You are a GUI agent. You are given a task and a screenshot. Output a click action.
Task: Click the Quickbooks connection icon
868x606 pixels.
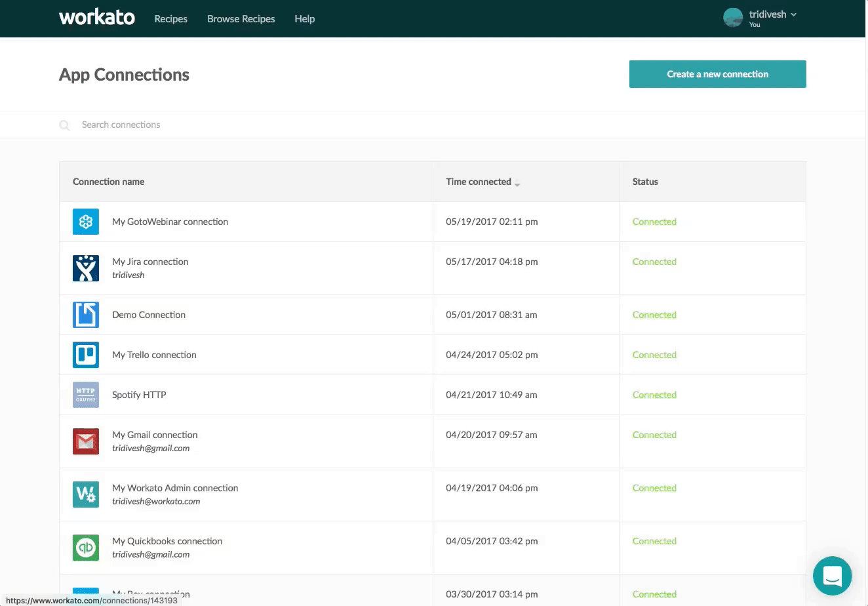click(86, 548)
